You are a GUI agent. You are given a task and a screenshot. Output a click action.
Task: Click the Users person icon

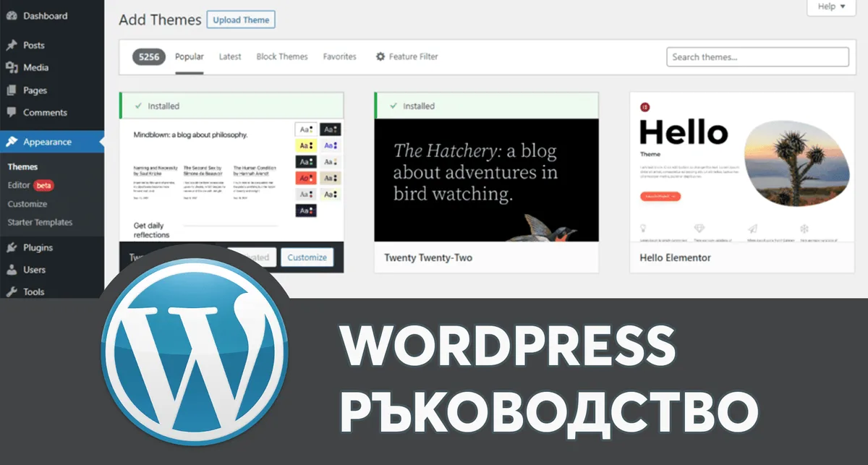click(12, 270)
